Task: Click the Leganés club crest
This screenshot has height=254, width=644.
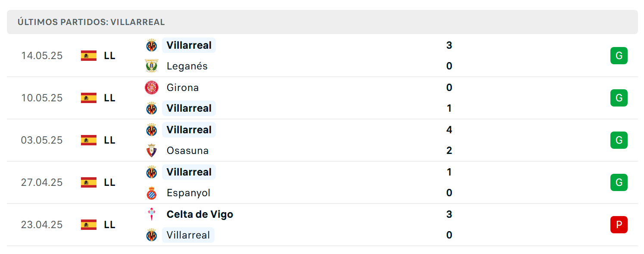Action: point(152,66)
